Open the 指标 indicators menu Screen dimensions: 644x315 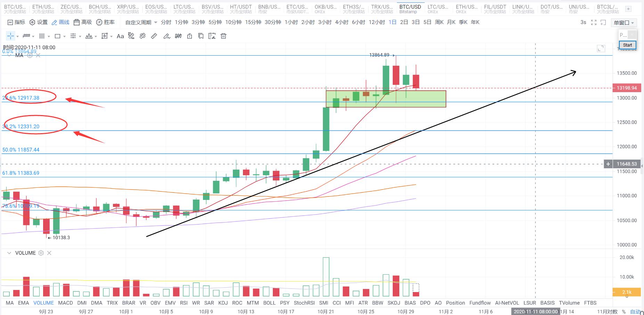coord(16,23)
